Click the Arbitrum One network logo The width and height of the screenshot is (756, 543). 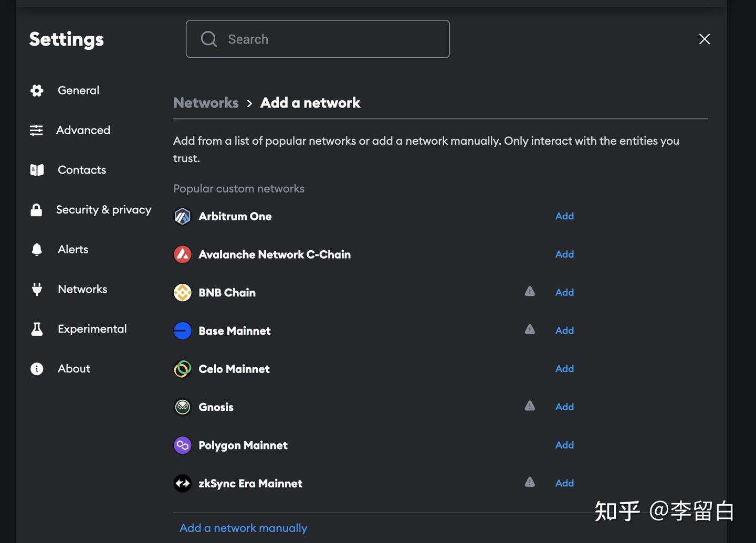[x=183, y=216]
